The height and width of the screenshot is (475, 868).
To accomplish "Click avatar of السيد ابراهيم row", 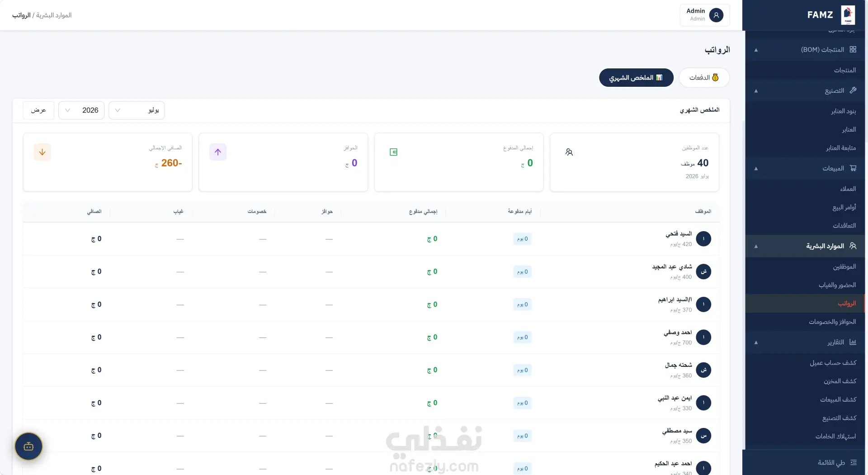I will pos(703,304).
